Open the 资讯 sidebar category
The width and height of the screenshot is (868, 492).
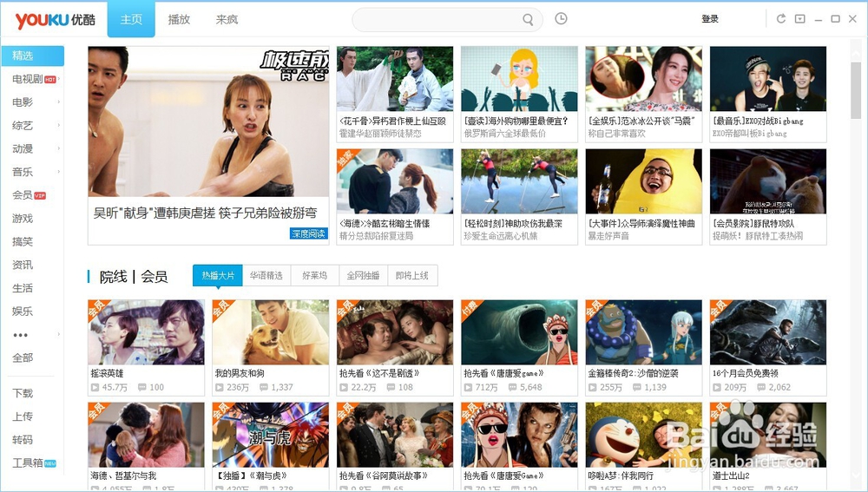pyautogui.click(x=23, y=265)
